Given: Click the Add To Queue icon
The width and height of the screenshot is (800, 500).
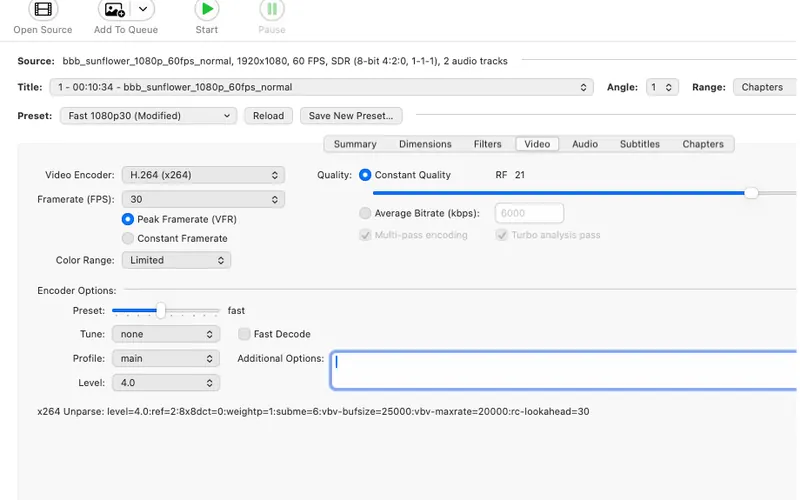Looking at the screenshot, I should [x=114, y=9].
